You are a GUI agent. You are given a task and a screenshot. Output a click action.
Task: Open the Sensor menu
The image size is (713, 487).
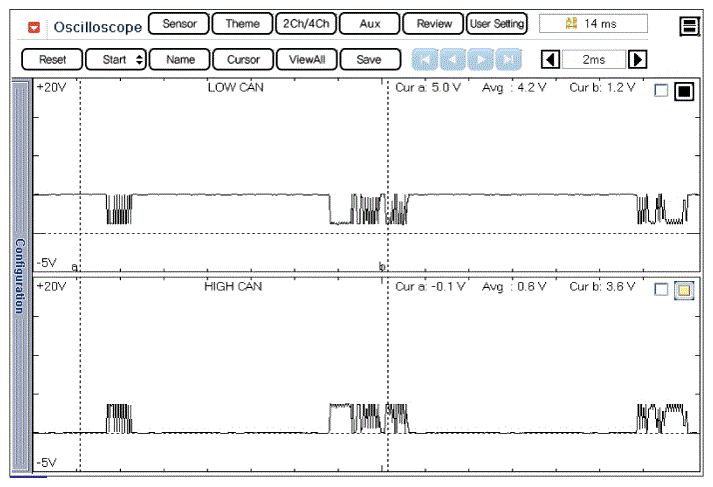click(179, 24)
